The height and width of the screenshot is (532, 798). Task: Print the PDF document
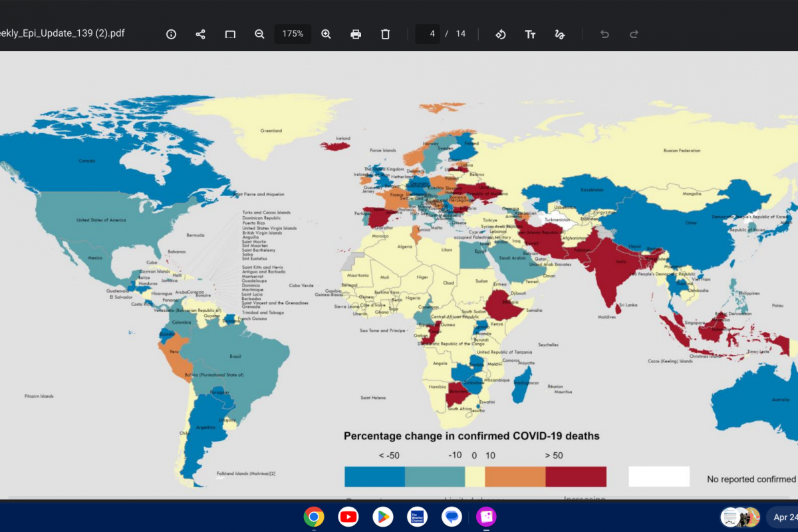[x=356, y=34]
